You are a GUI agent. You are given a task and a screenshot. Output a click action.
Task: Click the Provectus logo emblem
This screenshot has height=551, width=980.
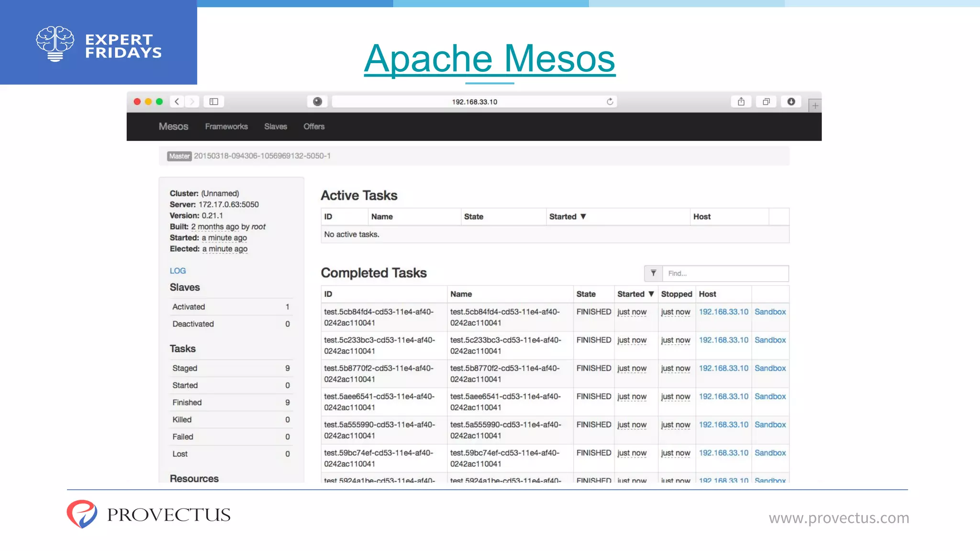82,514
